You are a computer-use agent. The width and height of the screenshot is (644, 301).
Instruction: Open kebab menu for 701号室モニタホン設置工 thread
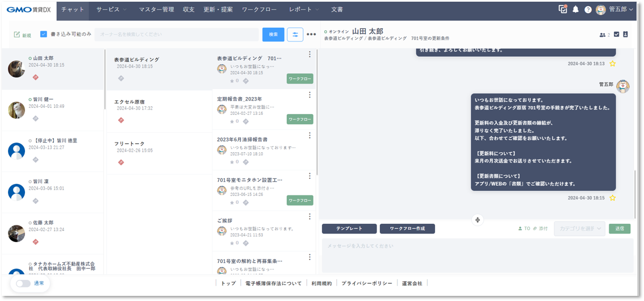310,175
